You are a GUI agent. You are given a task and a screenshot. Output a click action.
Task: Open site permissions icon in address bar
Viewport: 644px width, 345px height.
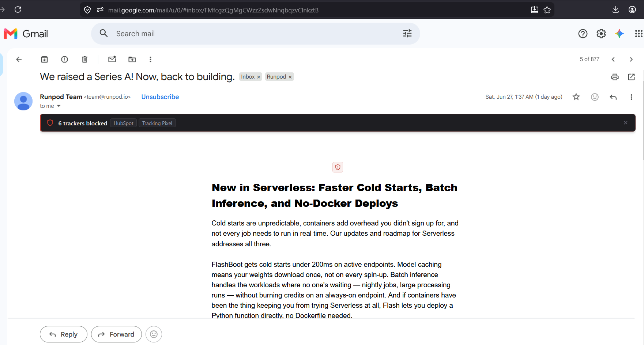[100, 10]
